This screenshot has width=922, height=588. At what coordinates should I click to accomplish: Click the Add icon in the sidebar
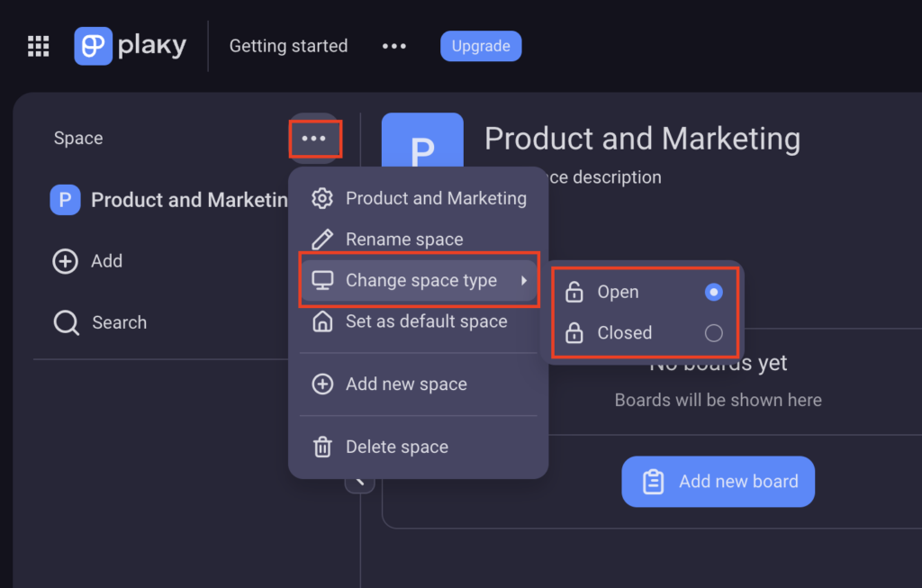66,261
